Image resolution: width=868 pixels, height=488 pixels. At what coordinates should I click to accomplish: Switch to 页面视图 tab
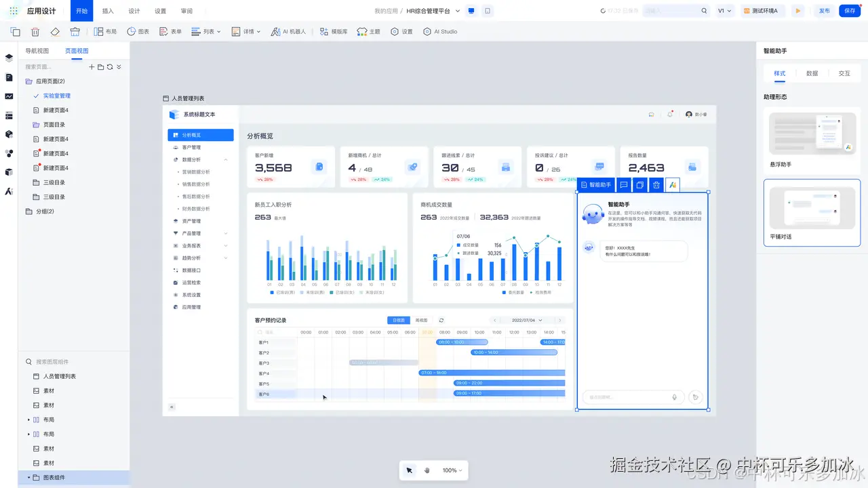pos(77,51)
